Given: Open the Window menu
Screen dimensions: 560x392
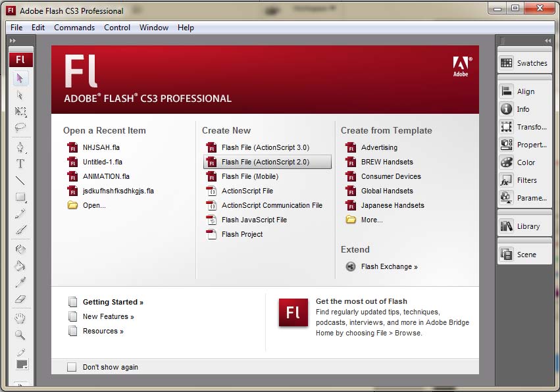Looking at the screenshot, I should (x=154, y=28).
